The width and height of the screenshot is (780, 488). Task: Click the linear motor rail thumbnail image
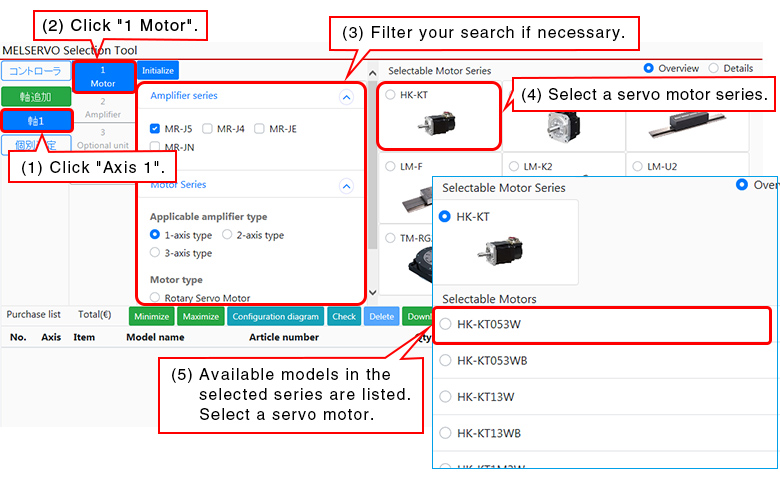(686, 125)
